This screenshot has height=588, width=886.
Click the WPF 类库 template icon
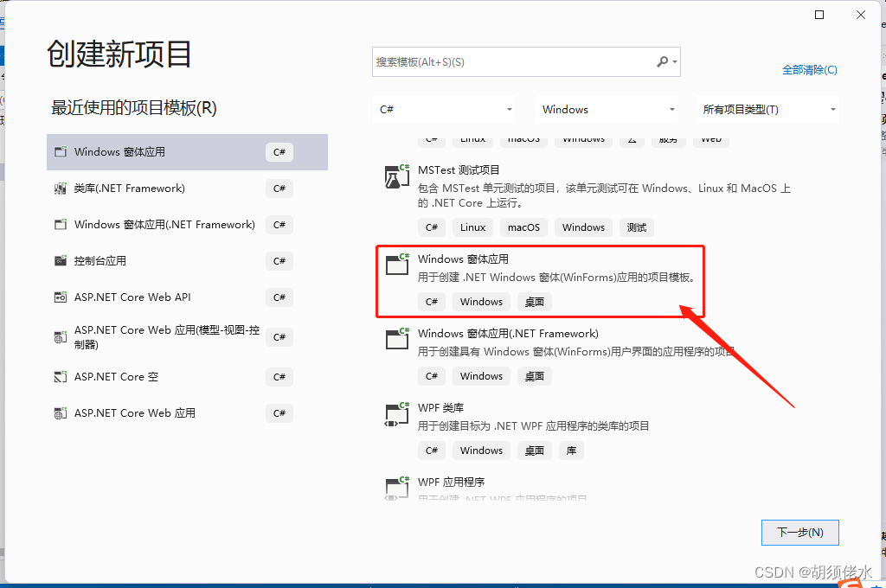[x=396, y=414]
